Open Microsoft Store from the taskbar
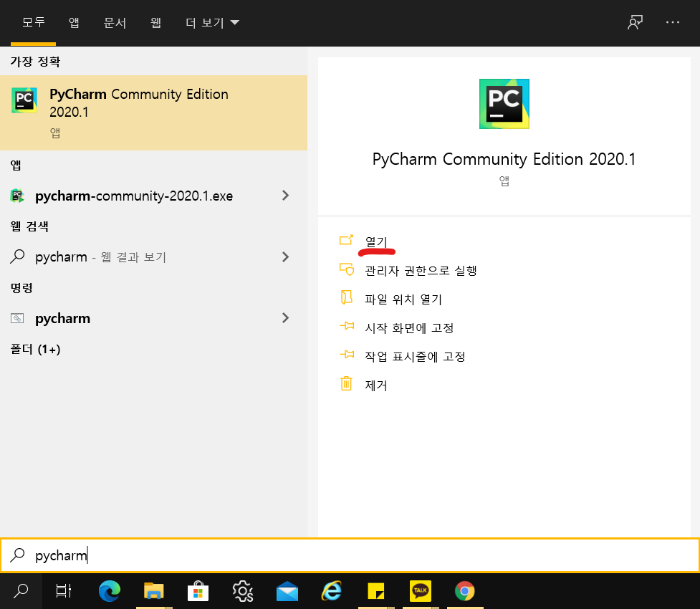 198,591
